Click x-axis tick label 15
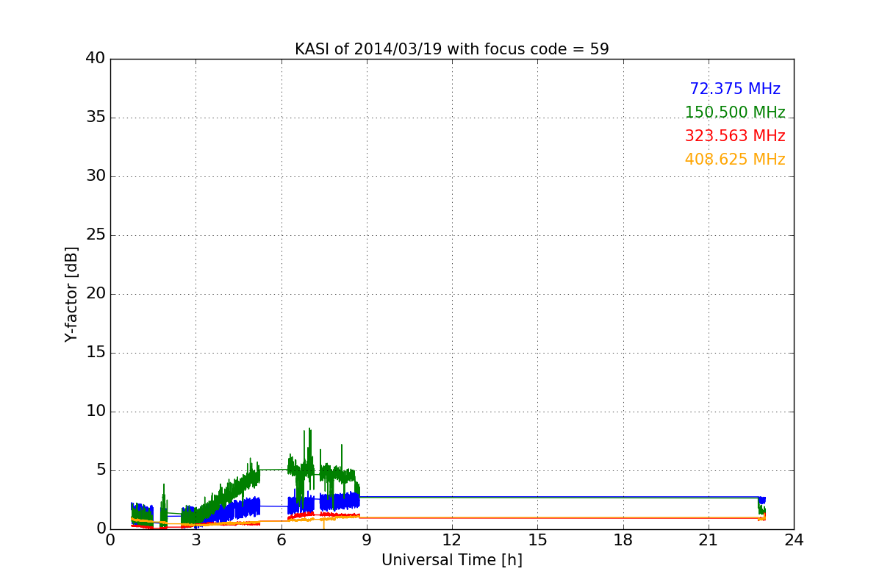Screen dimensions: 882x588 pos(537,540)
